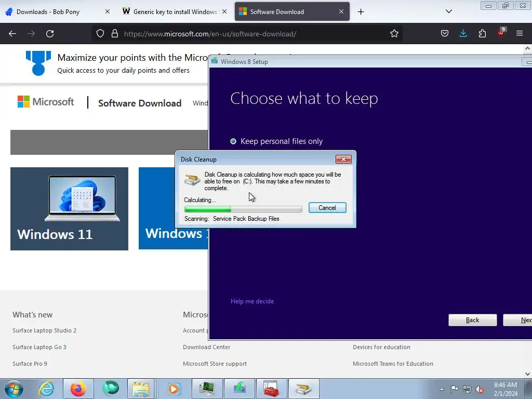Open the taskbar clock showing 8:46 AM
This screenshot has height=399, width=532.
pyautogui.click(x=506, y=389)
